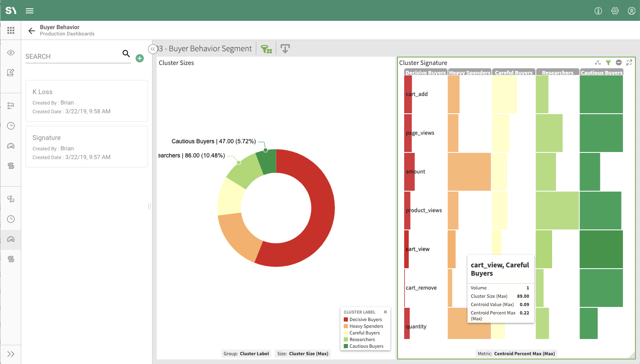Open Metric: Centroid Percent Max selector

516,354
